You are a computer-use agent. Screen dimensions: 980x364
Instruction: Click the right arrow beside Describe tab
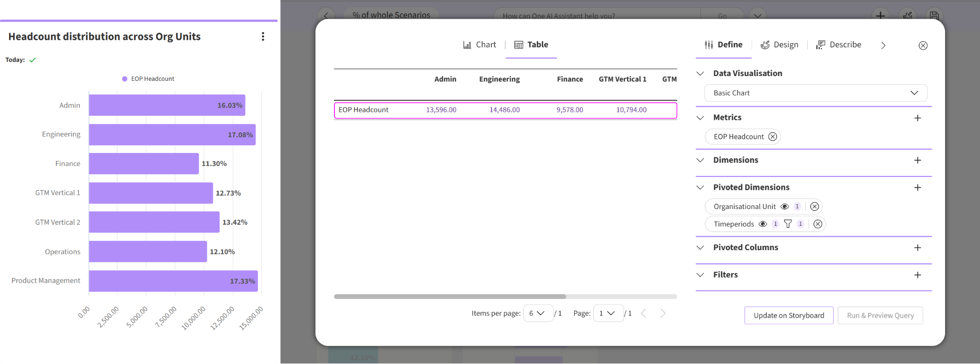coord(883,45)
